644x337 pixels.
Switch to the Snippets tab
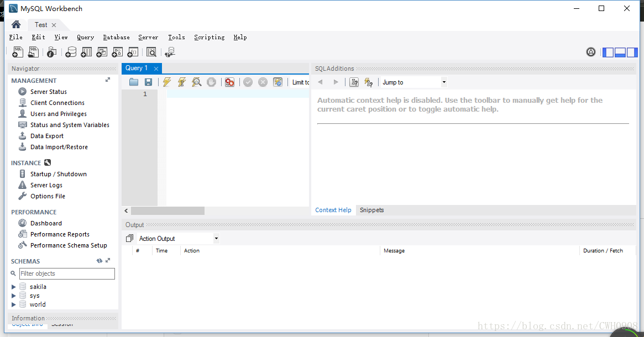pyautogui.click(x=371, y=210)
